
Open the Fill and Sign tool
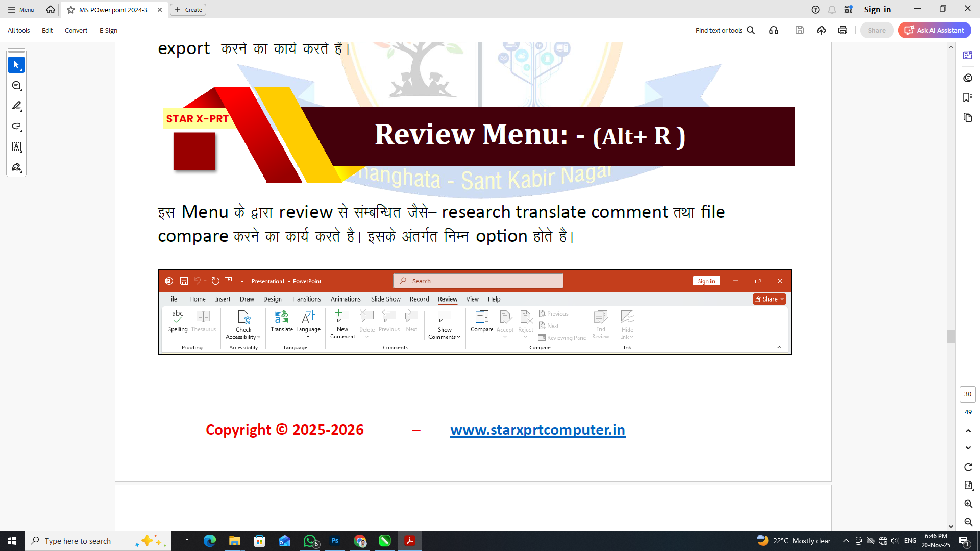(16, 167)
